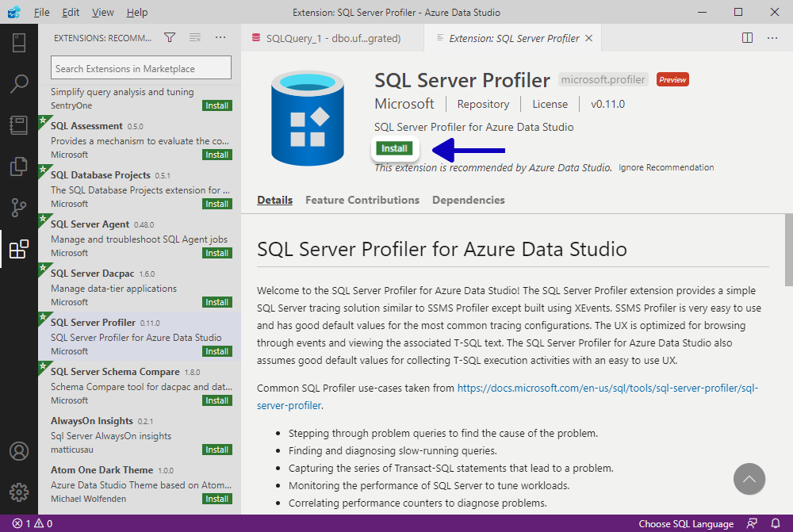
Task: Open the Source Control icon
Action: [19, 208]
